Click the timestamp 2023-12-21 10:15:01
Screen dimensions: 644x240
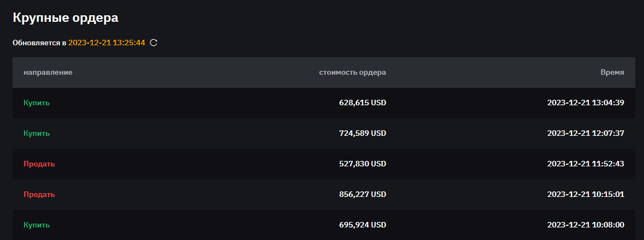point(586,194)
